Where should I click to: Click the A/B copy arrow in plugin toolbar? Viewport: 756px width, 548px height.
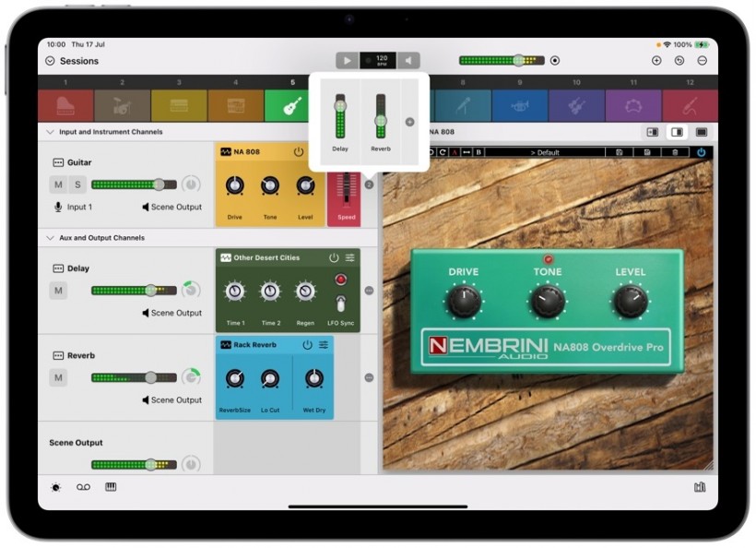(467, 152)
